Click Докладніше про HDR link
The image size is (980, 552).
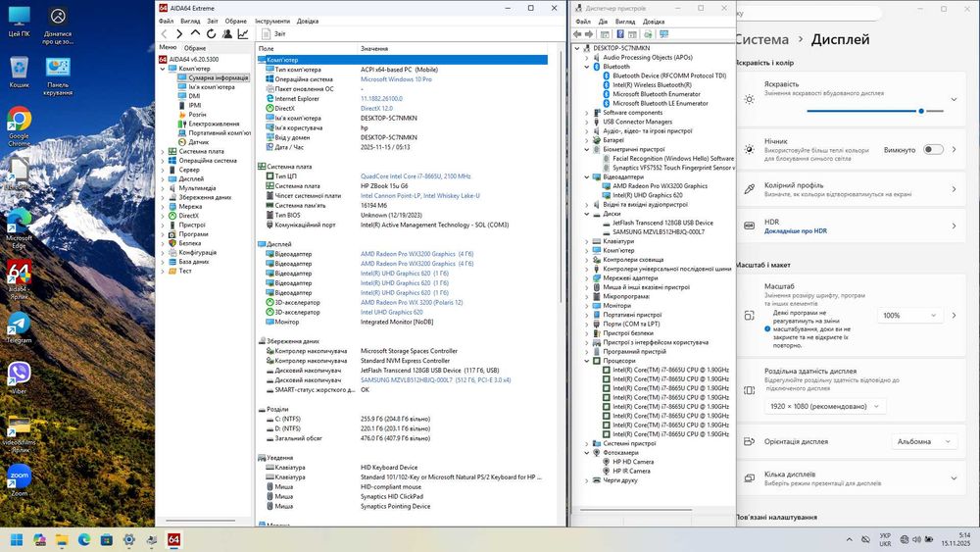pos(795,230)
